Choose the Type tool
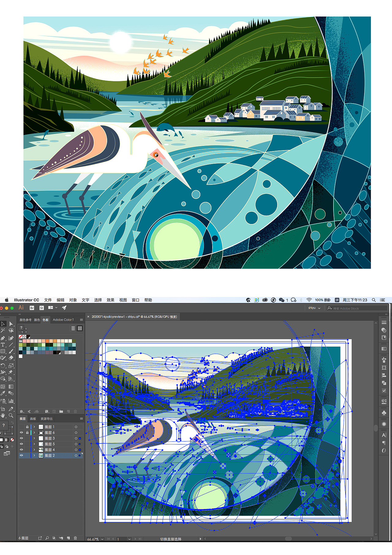This screenshot has height=555, width=392. click(3, 345)
